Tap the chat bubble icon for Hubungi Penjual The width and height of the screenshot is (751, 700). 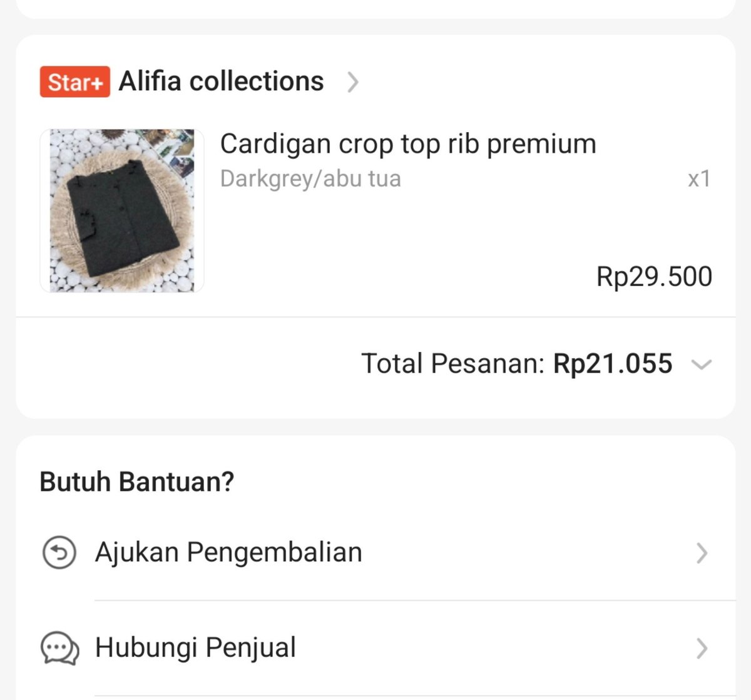click(x=60, y=648)
